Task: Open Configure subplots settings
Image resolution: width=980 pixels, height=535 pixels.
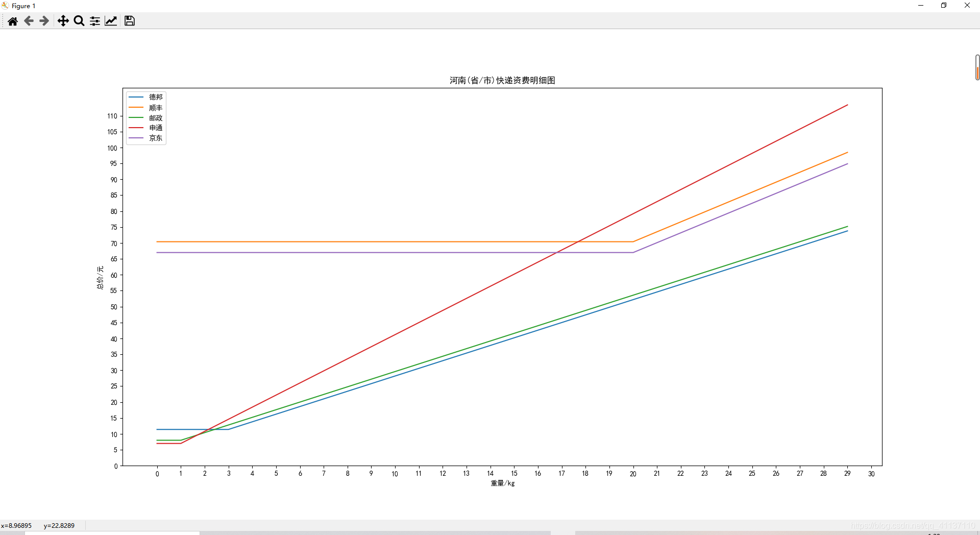Action: (x=95, y=21)
